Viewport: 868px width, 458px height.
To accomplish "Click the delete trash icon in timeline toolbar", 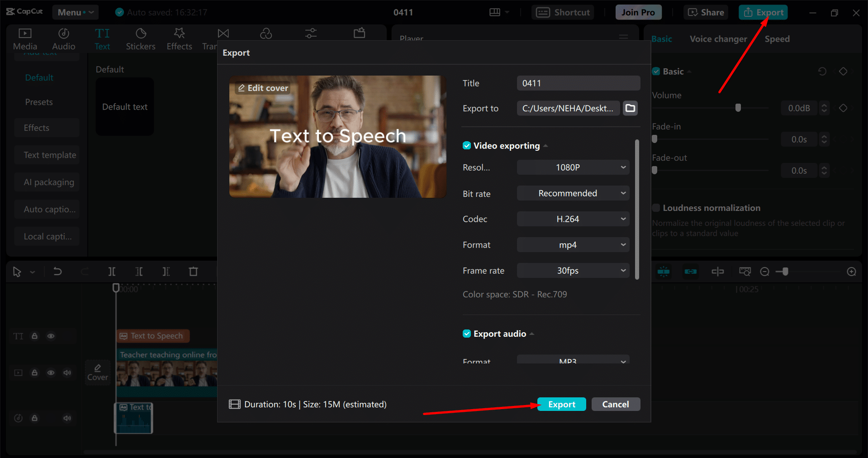I will [193, 272].
